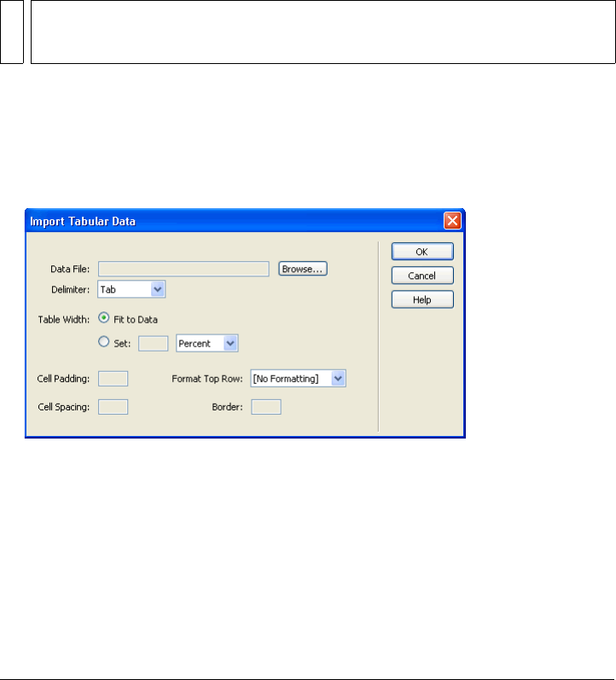Click the Border label text
The height and width of the screenshot is (680, 616).
tap(227, 407)
